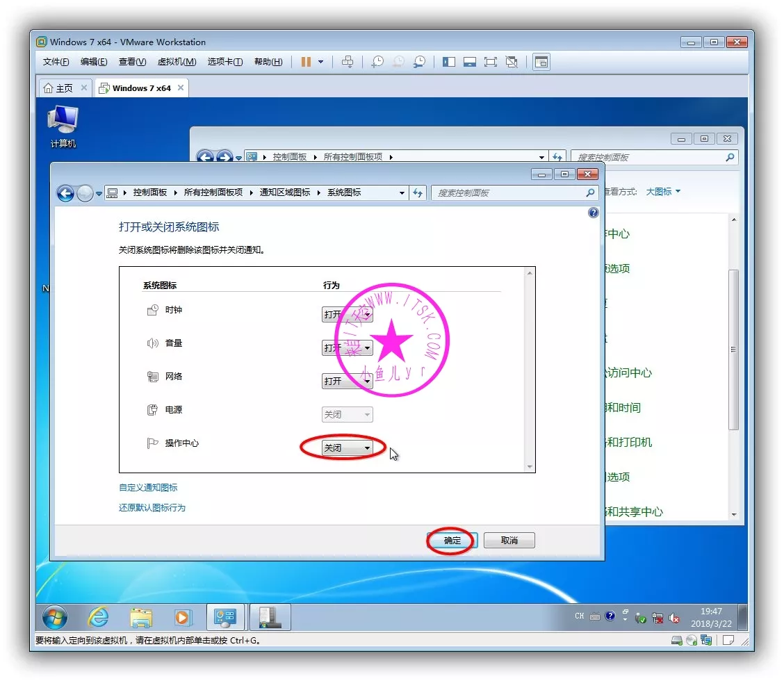Click the 确定 button

coord(452,541)
